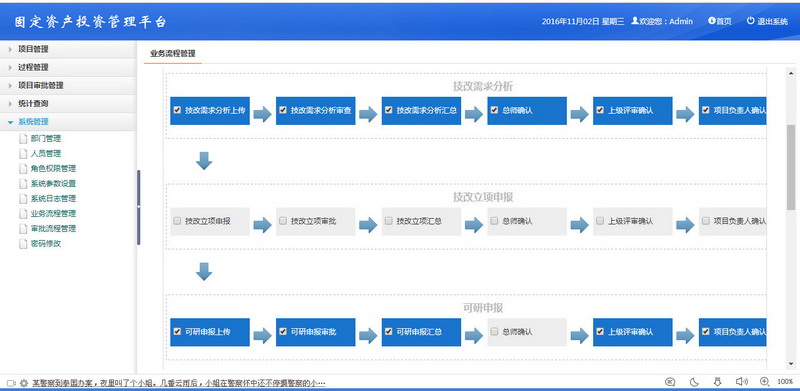Click the 技改需求分析 section heading
Image resolution: width=800 pixels, height=391 pixels.
pos(483,86)
